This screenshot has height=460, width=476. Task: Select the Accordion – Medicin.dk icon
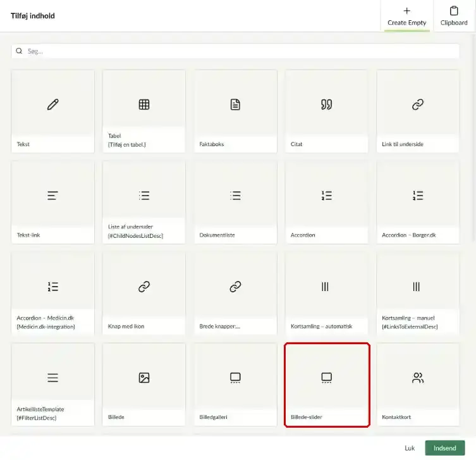click(x=53, y=287)
